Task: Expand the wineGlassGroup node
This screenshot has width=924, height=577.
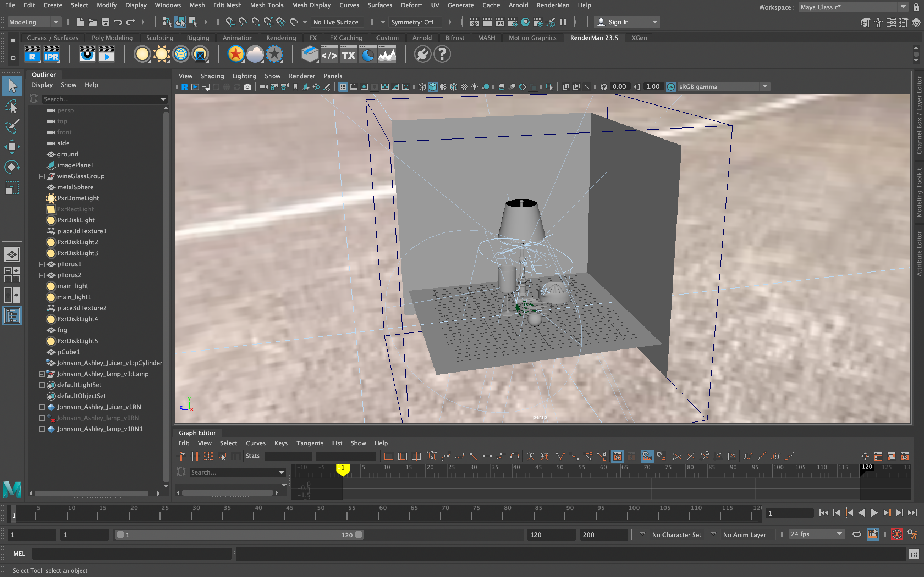Action: (x=42, y=176)
